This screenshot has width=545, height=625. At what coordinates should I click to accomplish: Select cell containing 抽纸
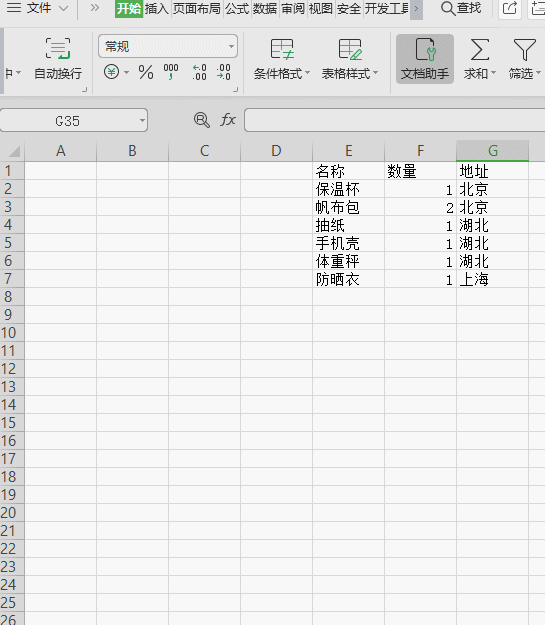pyautogui.click(x=348, y=225)
